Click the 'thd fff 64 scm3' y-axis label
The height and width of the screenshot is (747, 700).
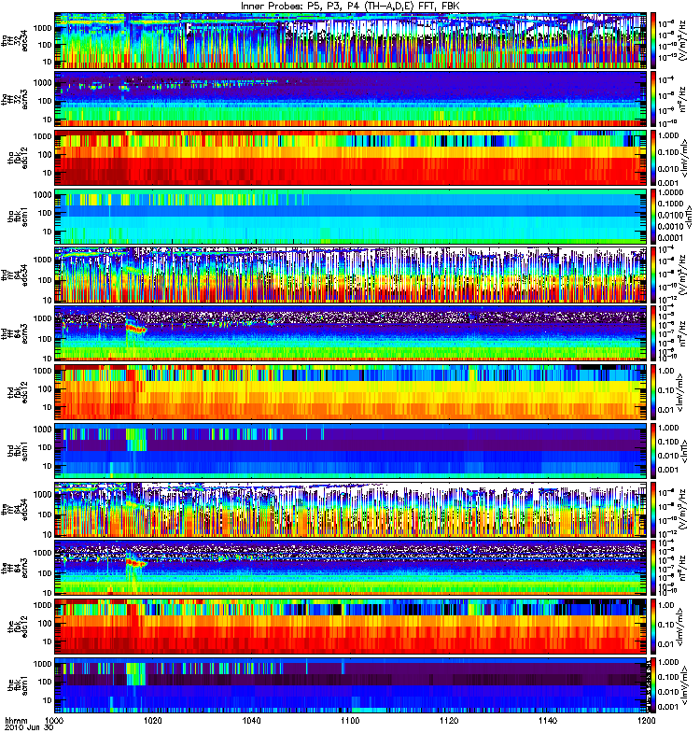coord(15,333)
